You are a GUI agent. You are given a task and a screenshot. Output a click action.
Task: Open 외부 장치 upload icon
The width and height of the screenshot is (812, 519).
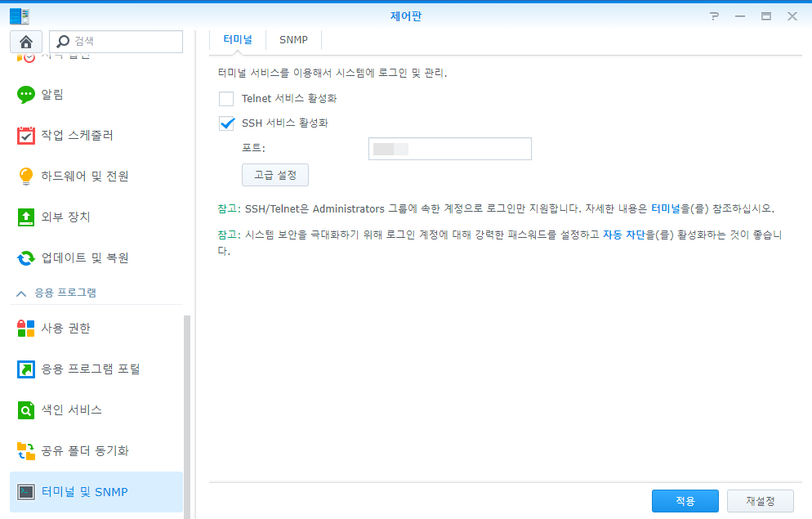click(26, 217)
